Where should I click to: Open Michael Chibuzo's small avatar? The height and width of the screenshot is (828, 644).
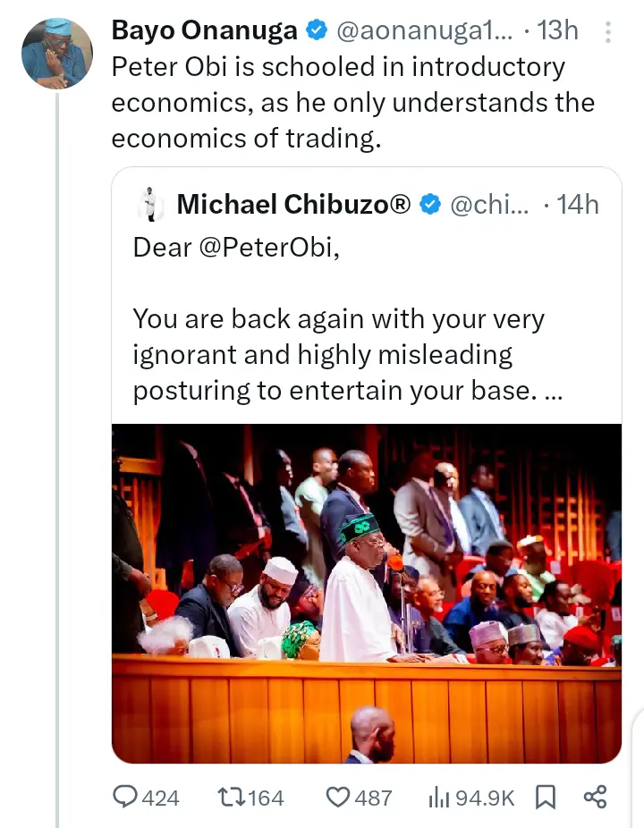click(149, 205)
